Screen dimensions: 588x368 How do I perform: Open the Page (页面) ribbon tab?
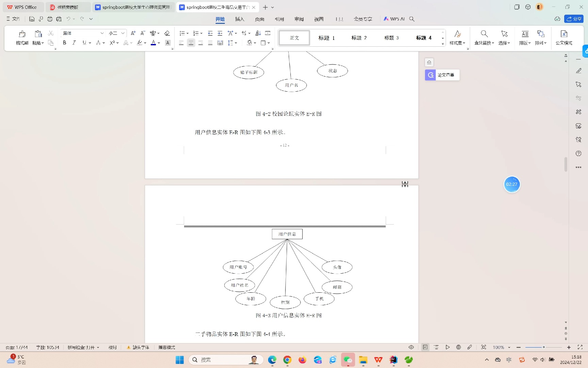(260, 19)
